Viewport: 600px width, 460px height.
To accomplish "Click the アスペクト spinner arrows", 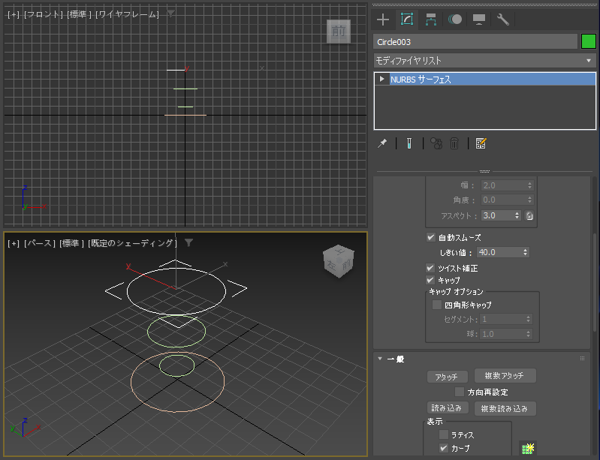I will click(x=517, y=215).
